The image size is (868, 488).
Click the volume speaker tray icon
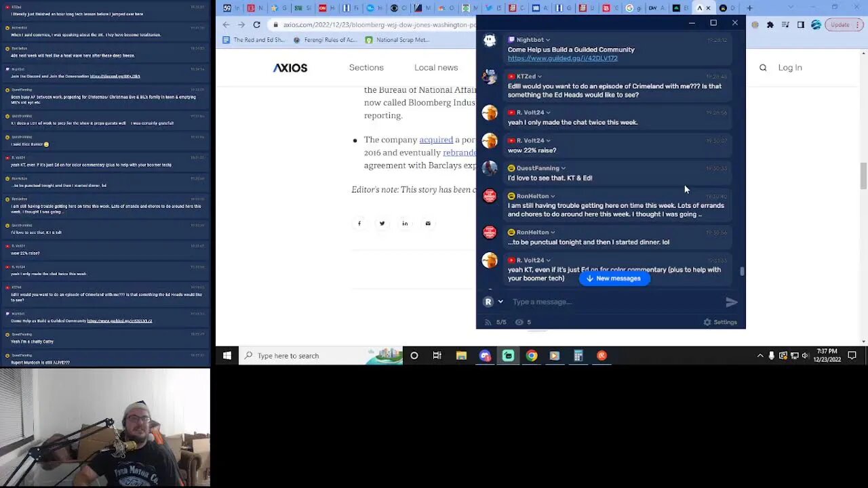(x=806, y=356)
